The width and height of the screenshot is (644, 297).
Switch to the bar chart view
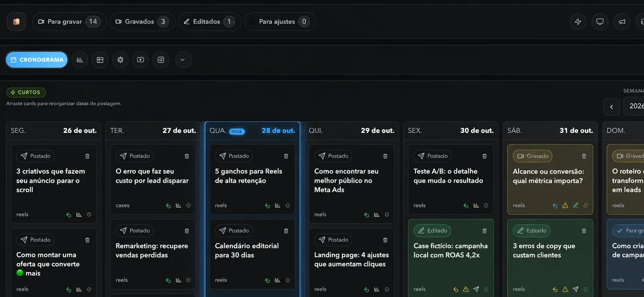(x=80, y=59)
